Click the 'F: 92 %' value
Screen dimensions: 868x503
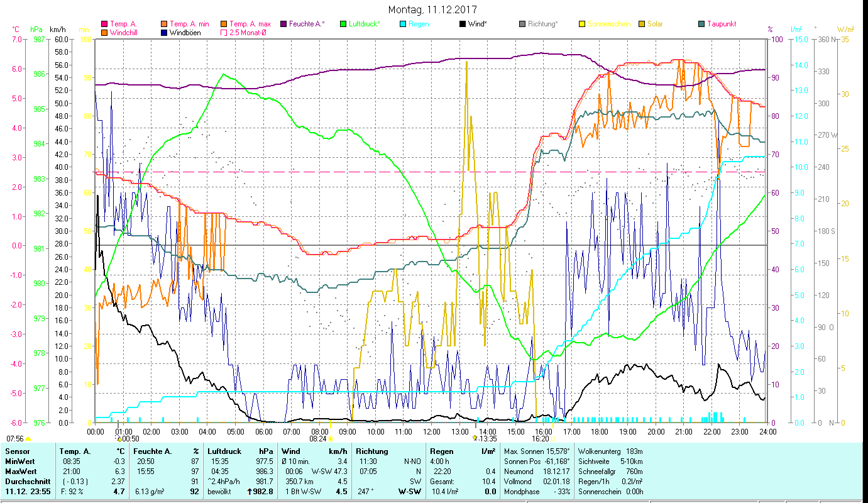point(72,492)
